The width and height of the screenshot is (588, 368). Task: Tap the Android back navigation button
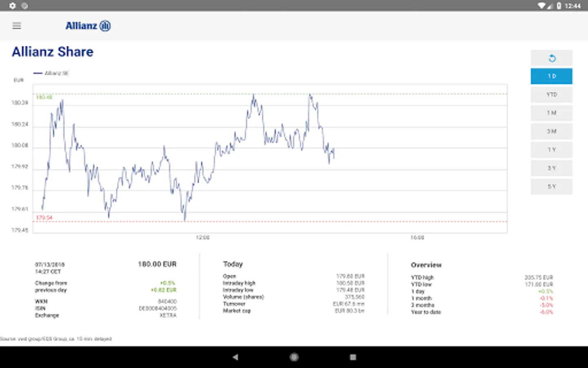coord(235,357)
